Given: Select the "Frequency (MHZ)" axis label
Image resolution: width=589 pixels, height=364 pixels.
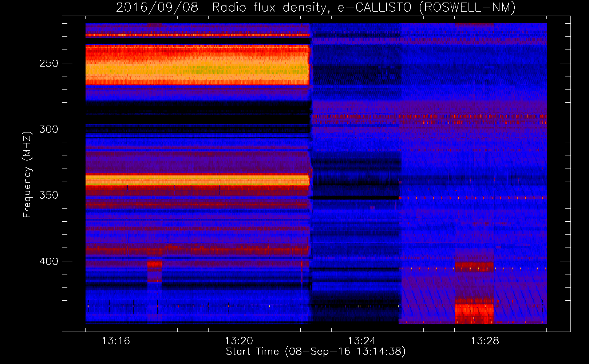Looking at the screenshot, I should tap(27, 175).
